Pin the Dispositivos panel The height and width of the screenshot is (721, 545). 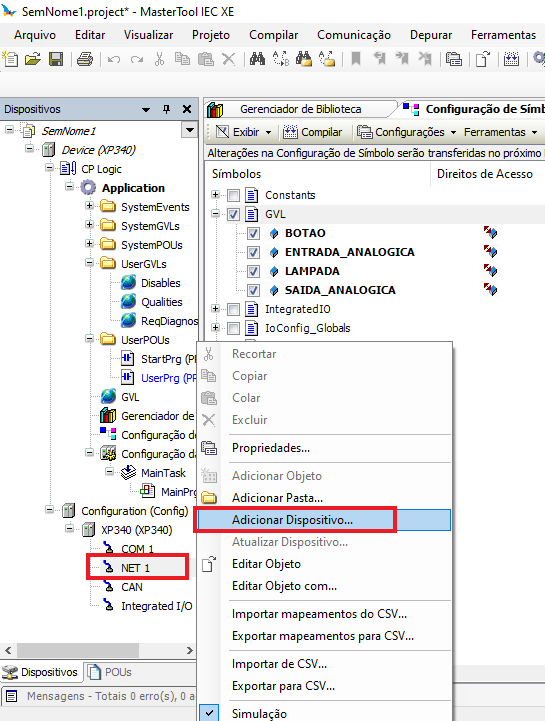166,109
